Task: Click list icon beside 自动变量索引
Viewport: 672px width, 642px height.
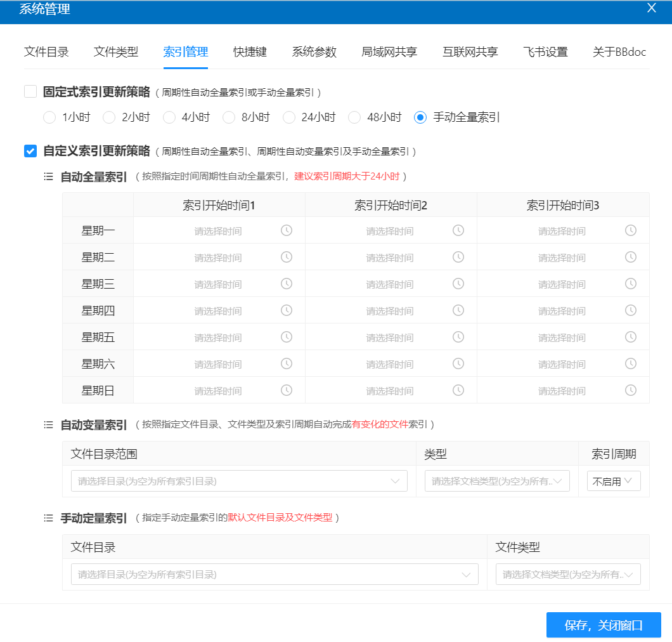Action: [48, 425]
